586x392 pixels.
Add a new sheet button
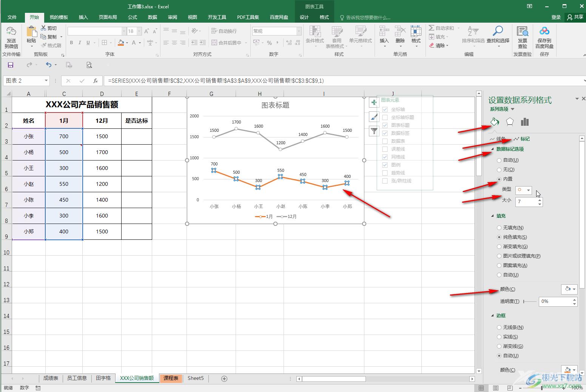[224, 378]
